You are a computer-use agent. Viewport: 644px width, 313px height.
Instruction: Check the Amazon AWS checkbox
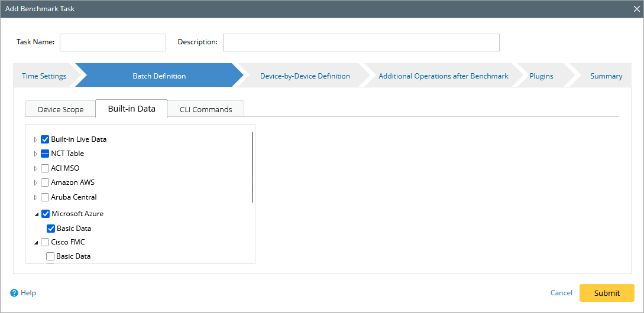coord(45,182)
